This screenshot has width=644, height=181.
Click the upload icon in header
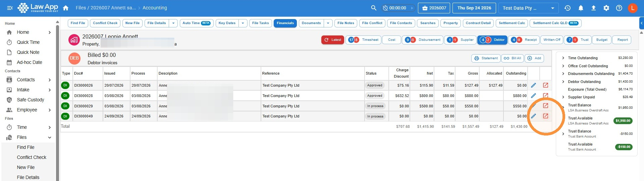pyautogui.click(x=593, y=8)
